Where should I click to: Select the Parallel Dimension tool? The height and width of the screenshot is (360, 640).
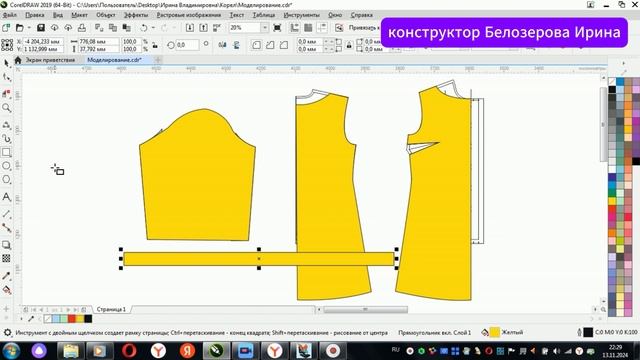(x=7, y=214)
